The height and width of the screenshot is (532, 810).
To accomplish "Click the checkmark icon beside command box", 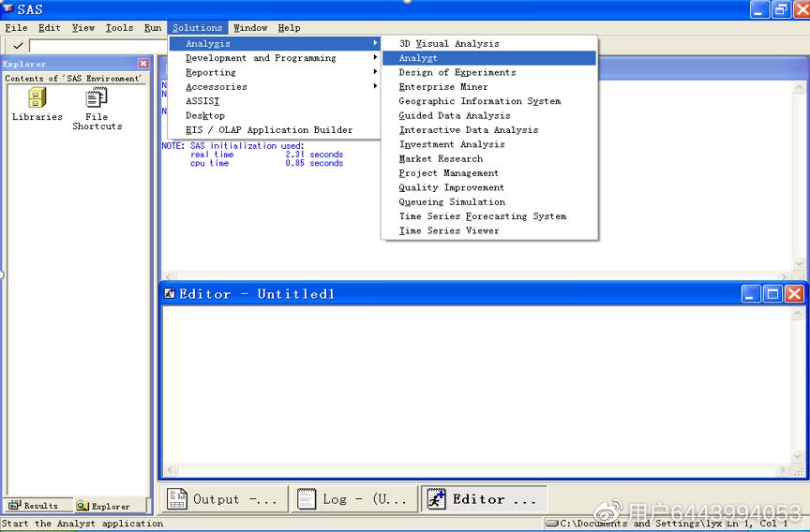I will (x=18, y=45).
